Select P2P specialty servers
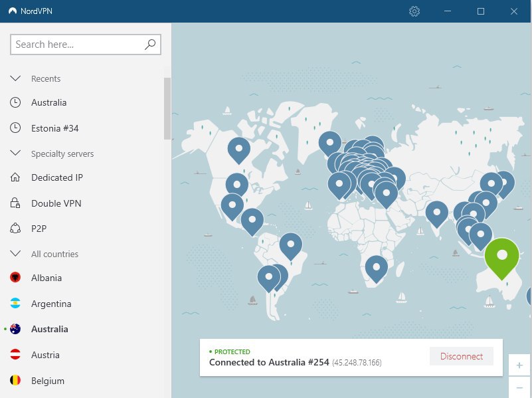 (x=39, y=229)
